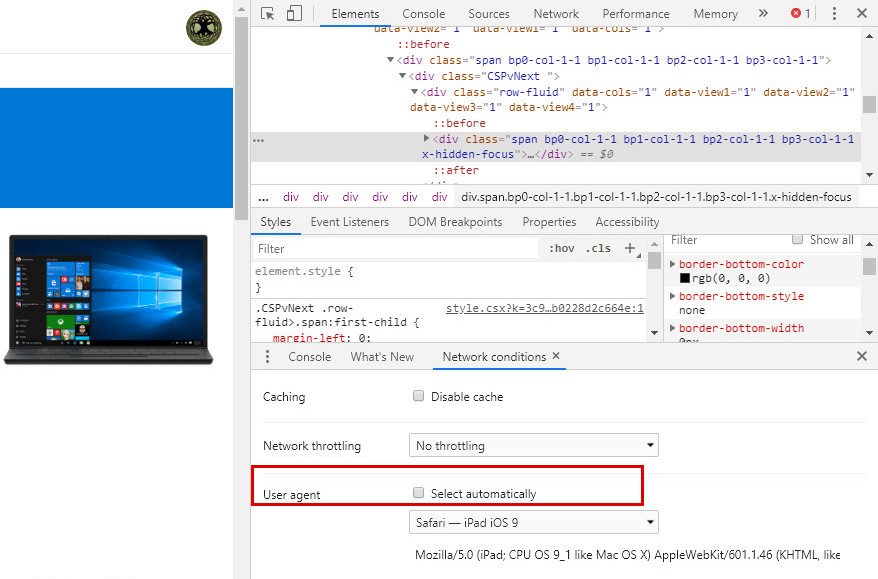Open the What's New drawer tab

[x=382, y=357]
